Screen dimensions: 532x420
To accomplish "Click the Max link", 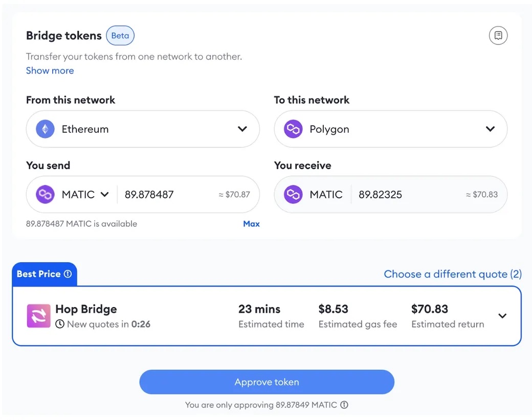I will coord(251,224).
